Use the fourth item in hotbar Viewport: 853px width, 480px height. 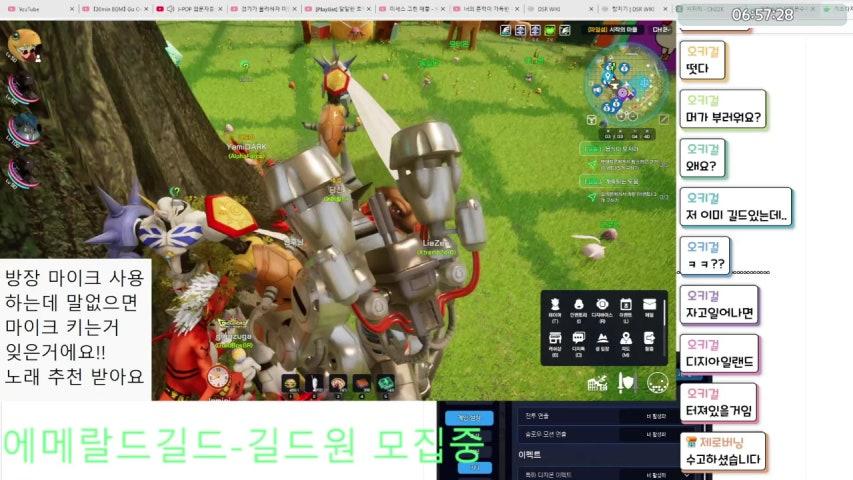[362, 384]
